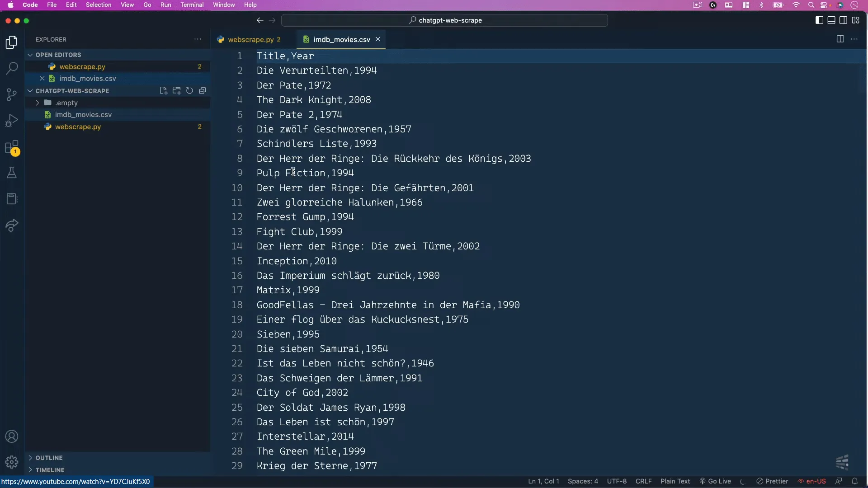Click Prettier in the status bar
The image size is (868, 488).
(773, 481)
